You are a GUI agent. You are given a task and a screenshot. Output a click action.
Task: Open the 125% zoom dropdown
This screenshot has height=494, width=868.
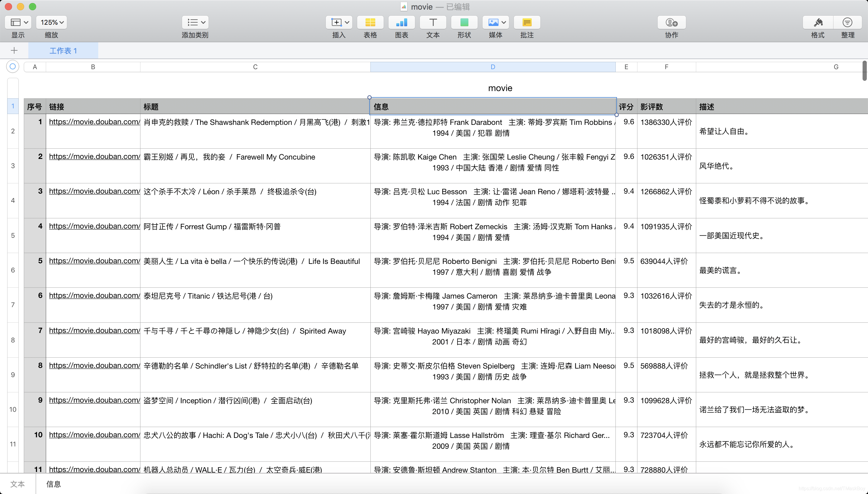(52, 22)
